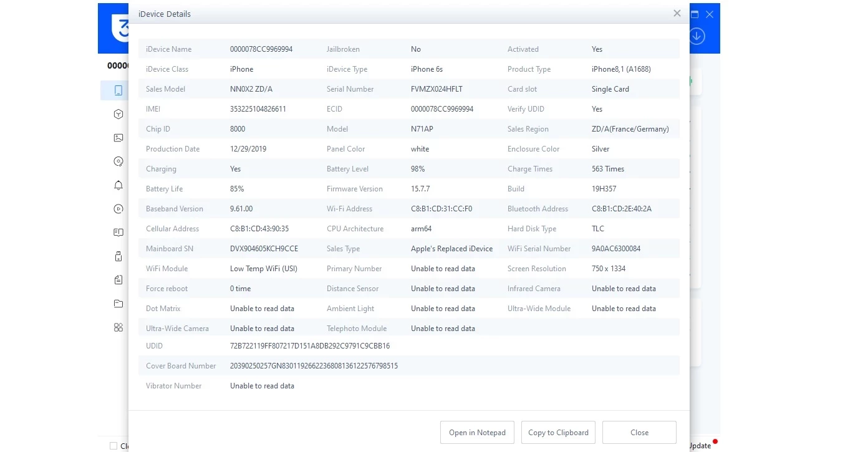The image size is (868, 452).
Task: Open the device Info phone icon in sidebar
Action: 118,90
